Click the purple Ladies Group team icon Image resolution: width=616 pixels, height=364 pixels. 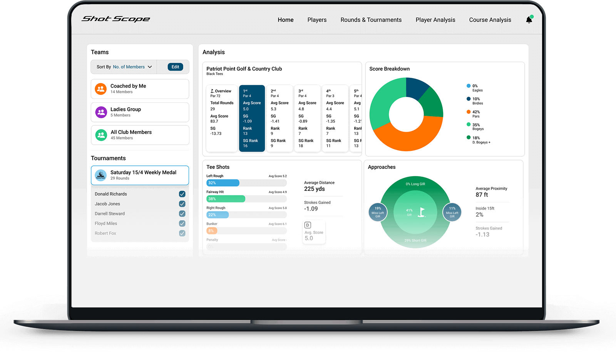tap(101, 112)
